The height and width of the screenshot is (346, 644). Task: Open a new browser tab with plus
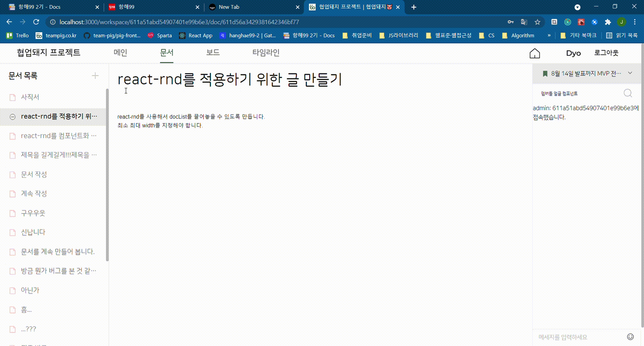pos(414,7)
